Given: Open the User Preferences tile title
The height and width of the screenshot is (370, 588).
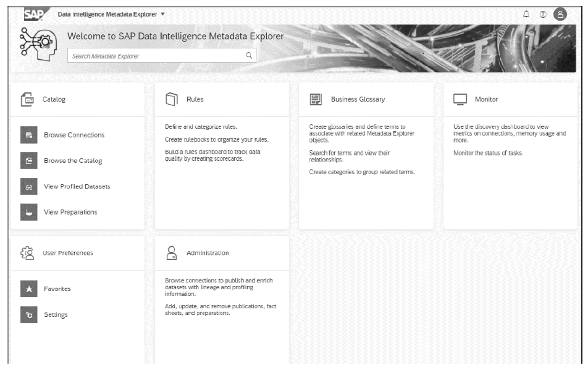Looking at the screenshot, I should pyautogui.click(x=68, y=253).
